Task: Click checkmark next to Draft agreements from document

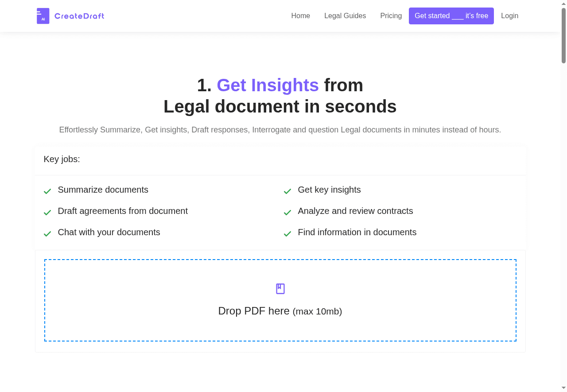Action: [47, 213]
